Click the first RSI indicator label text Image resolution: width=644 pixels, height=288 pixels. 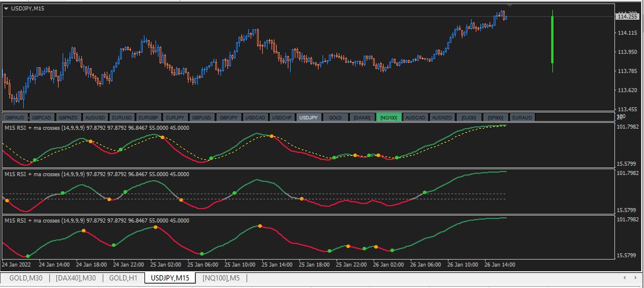point(96,127)
